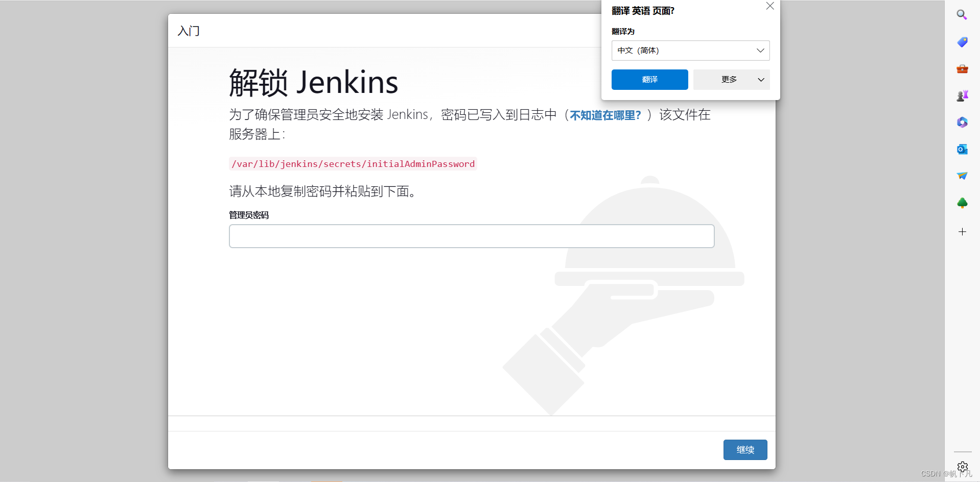
Task: Open sidebar settings gear at bottom
Action: [x=962, y=466]
